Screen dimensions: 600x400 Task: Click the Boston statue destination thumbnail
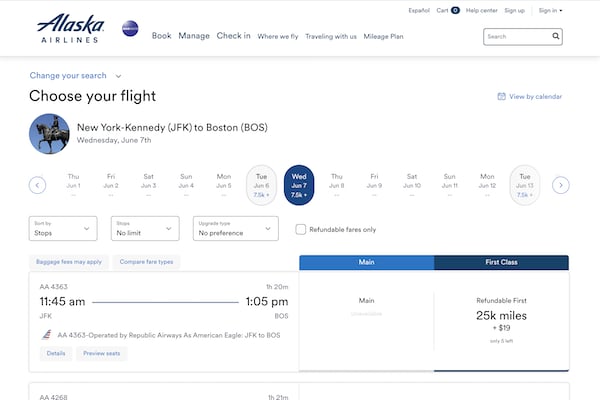coord(49,134)
